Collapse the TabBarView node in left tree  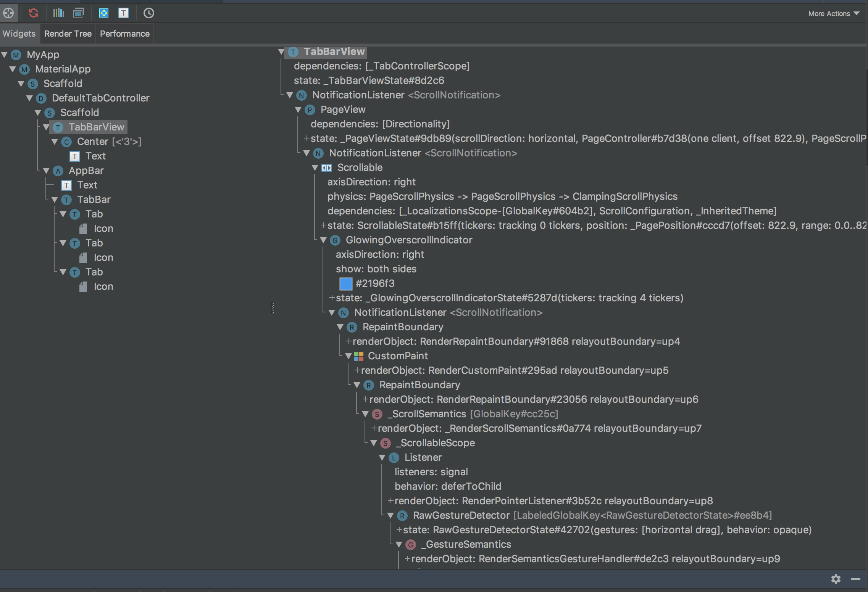(x=46, y=127)
